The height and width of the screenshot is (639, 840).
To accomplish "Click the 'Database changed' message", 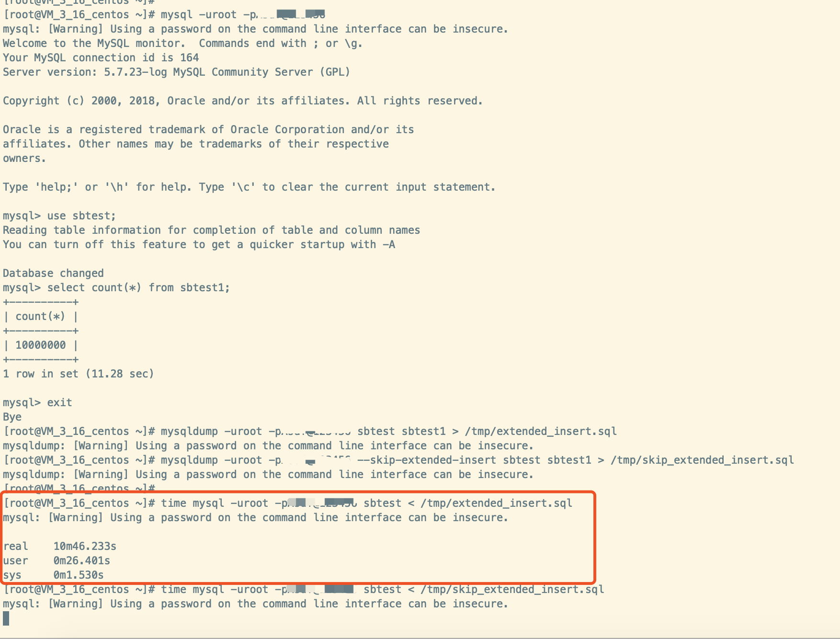I will click(x=53, y=273).
